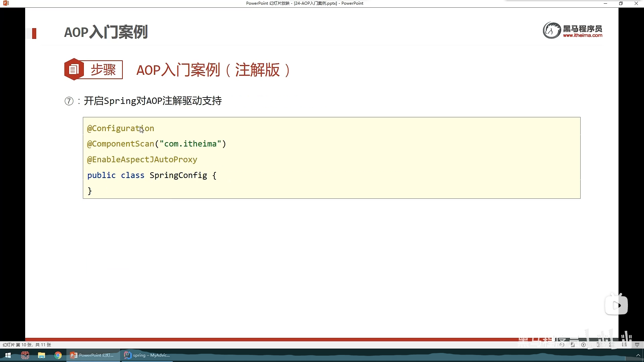Switch to Normal view from status bar
Image resolution: width=644 pixels, height=362 pixels.
click(x=599, y=345)
